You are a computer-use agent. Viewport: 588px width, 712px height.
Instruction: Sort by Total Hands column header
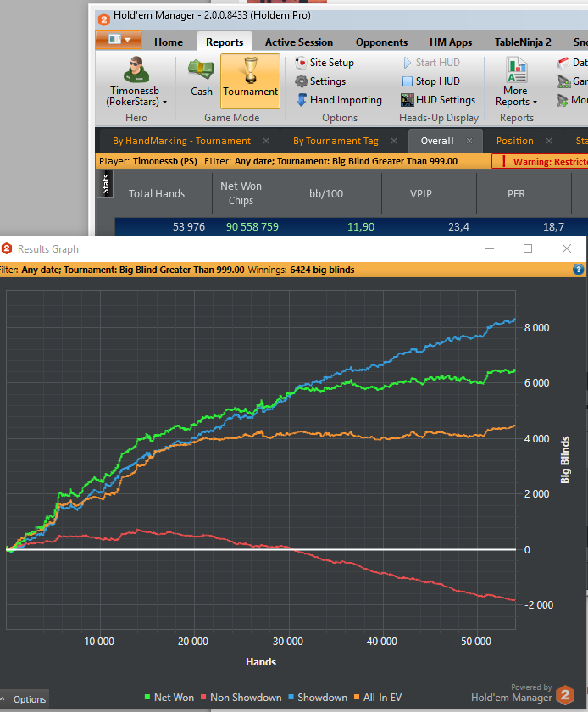click(157, 193)
